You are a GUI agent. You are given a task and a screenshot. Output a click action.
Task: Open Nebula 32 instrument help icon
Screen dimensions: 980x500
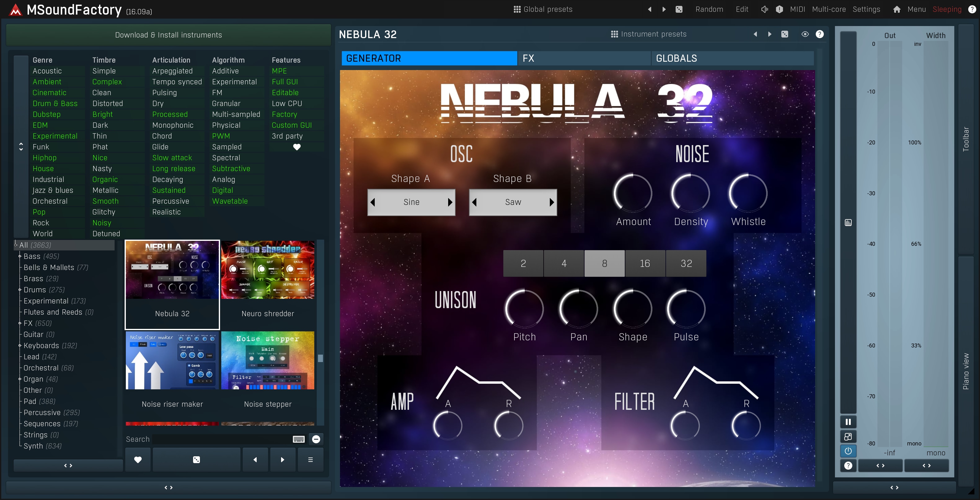coord(819,34)
